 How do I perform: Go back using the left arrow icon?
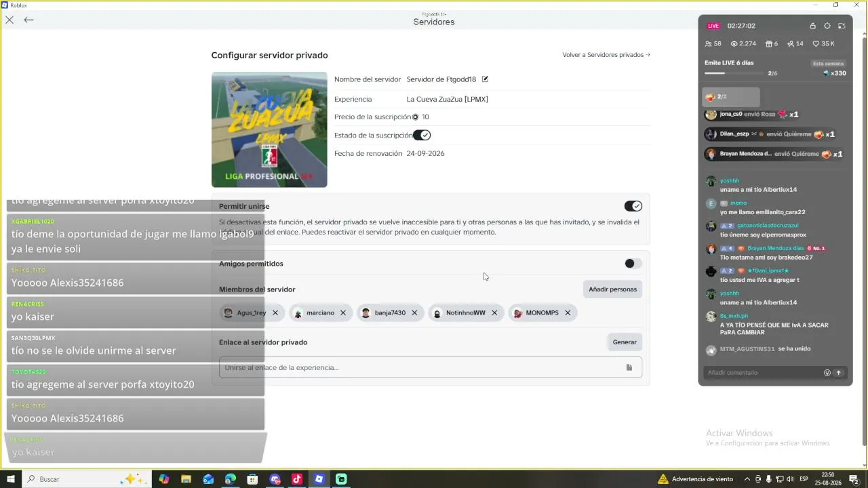(28, 20)
